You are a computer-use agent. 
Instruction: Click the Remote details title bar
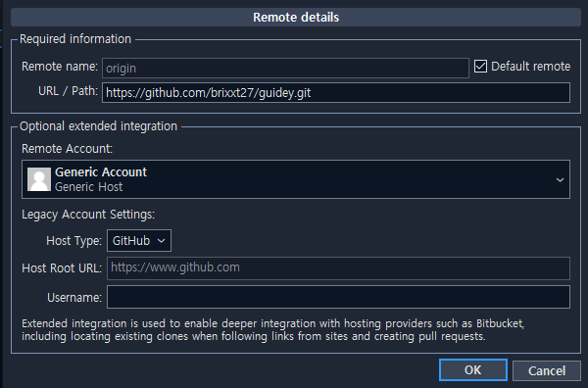[296, 18]
